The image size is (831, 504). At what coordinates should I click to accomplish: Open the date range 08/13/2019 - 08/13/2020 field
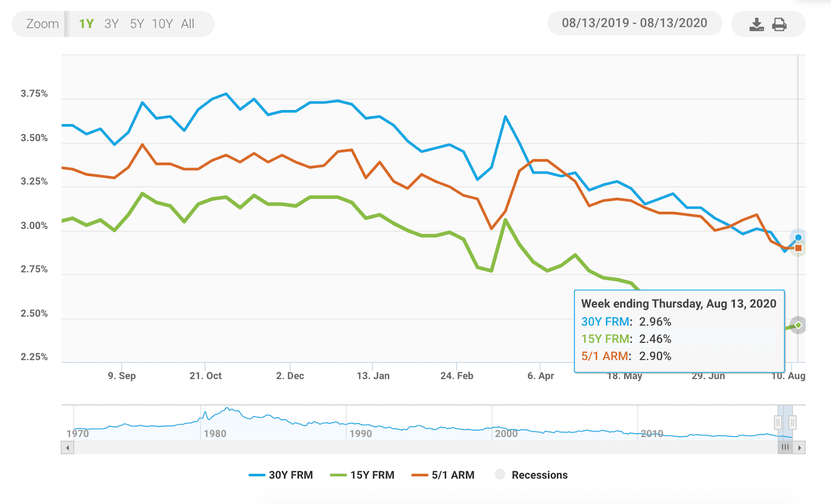point(634,23)
